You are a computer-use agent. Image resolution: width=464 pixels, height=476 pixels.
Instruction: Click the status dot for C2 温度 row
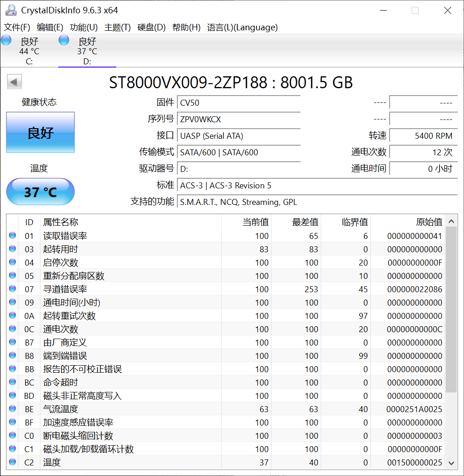tap(12, 462)
